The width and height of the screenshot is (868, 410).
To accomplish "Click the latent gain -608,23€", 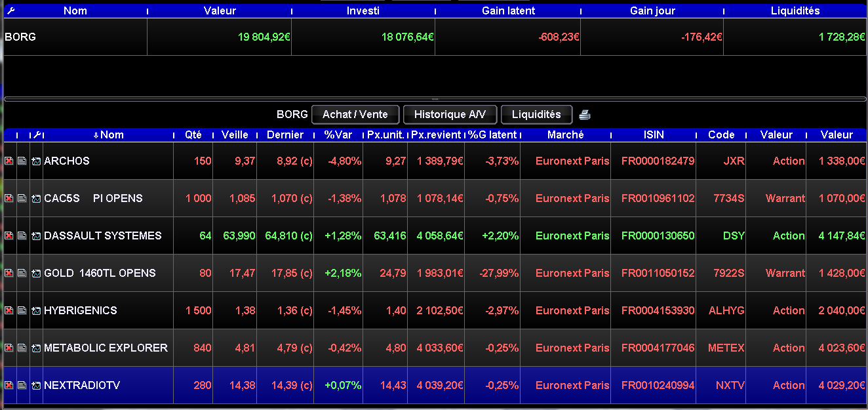I will click(557, 37).
